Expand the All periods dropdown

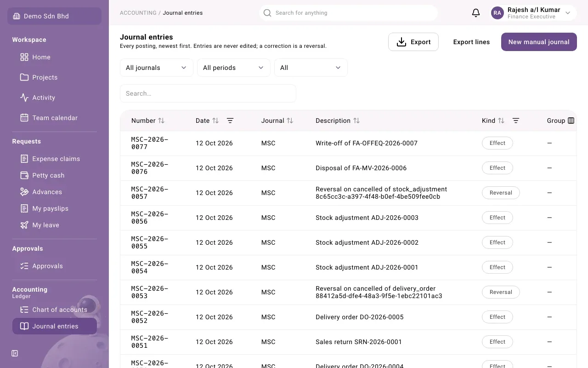(234, 68)
